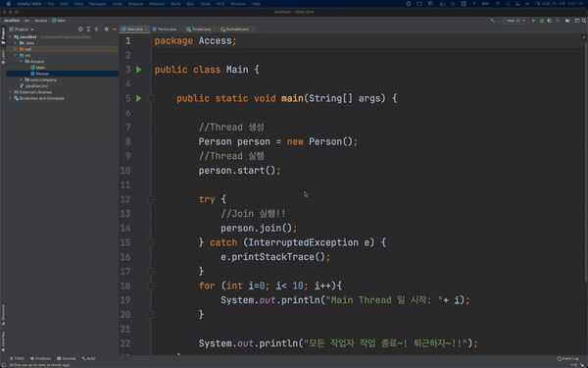Place cursor on person.join() line
Screen dimensions: 588x368
point(259,229)
